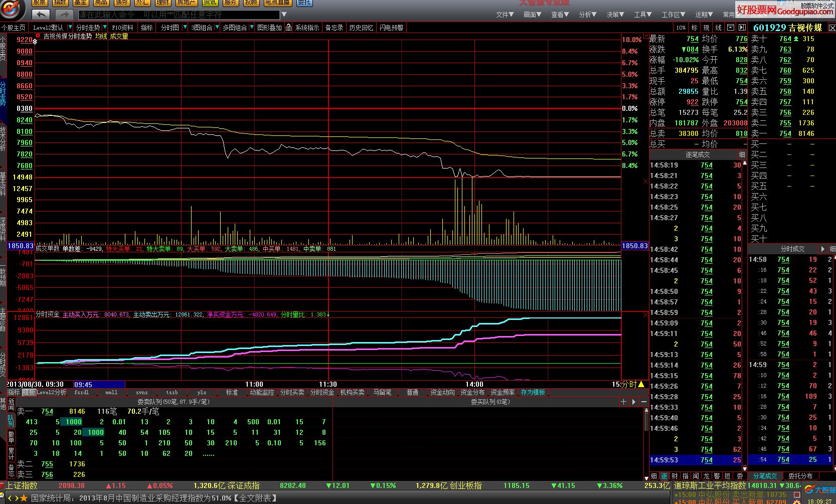Click the next-news arrow in the ticker bar
Screen dimensions: 836x504
[x=16, y=498]
